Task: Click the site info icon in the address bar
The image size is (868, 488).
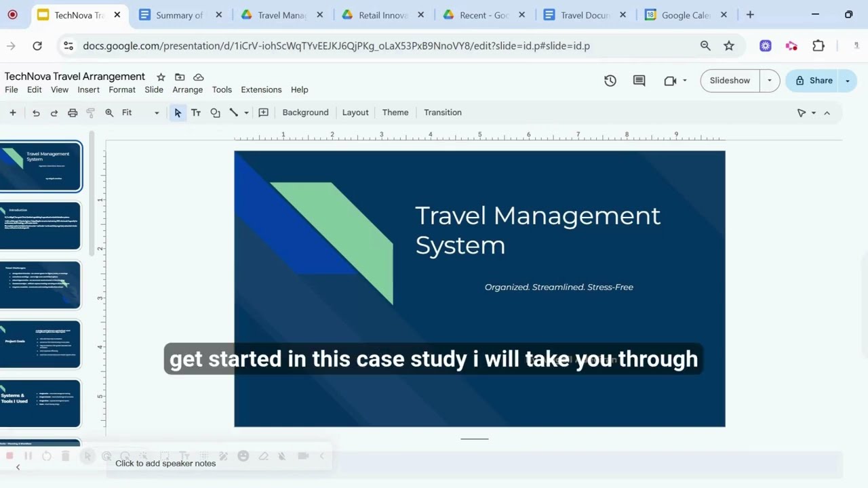Action: [68, 46]
